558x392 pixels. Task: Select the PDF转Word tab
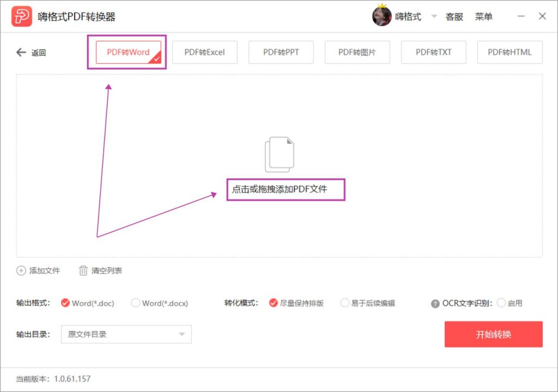pyautogui.click(x=129, y=52)
